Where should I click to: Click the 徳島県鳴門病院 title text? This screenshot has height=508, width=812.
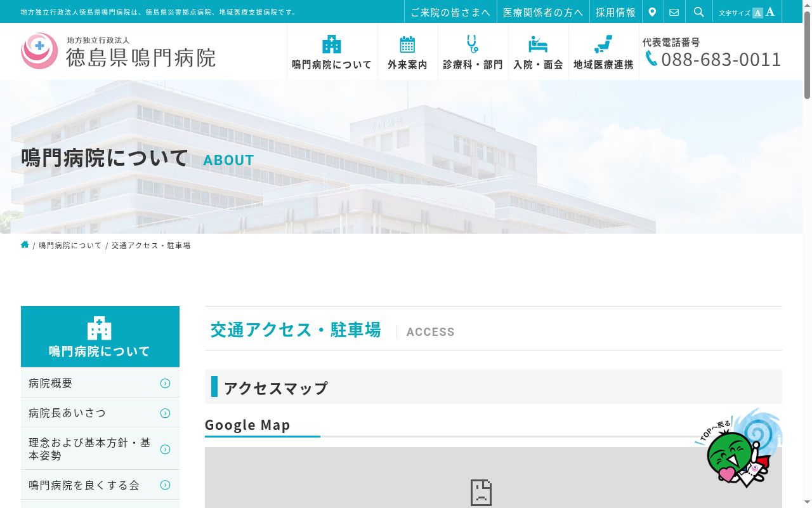coord(141,57)
